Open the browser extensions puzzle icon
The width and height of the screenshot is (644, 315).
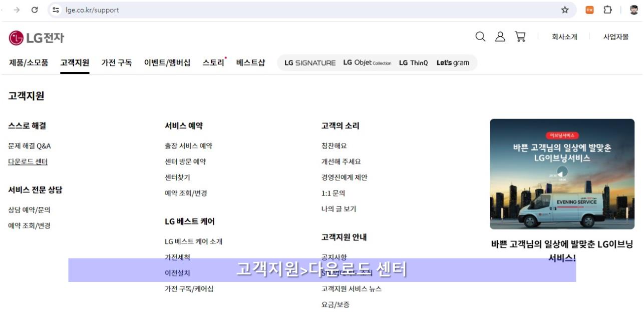click(608, 10)
